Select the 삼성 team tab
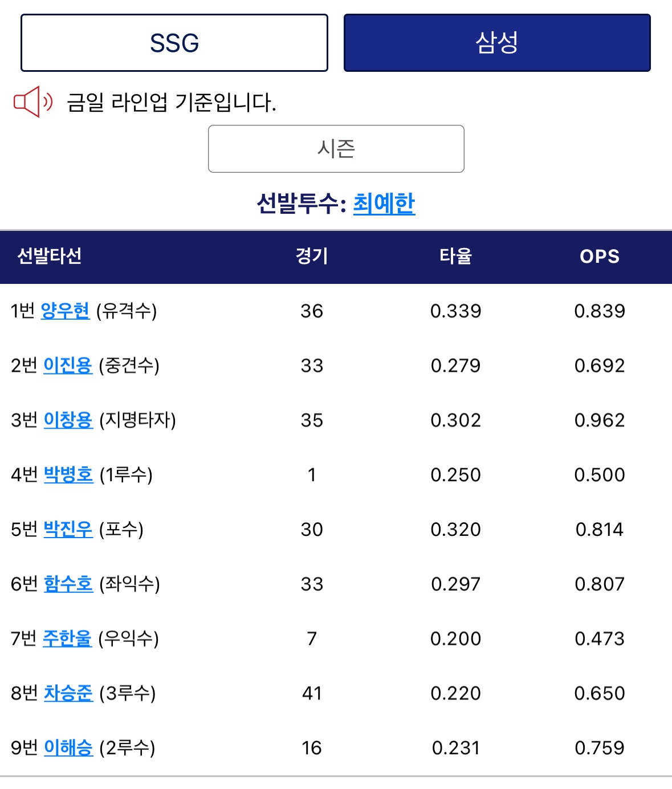The image size is (672, 789). pos(497,43)
